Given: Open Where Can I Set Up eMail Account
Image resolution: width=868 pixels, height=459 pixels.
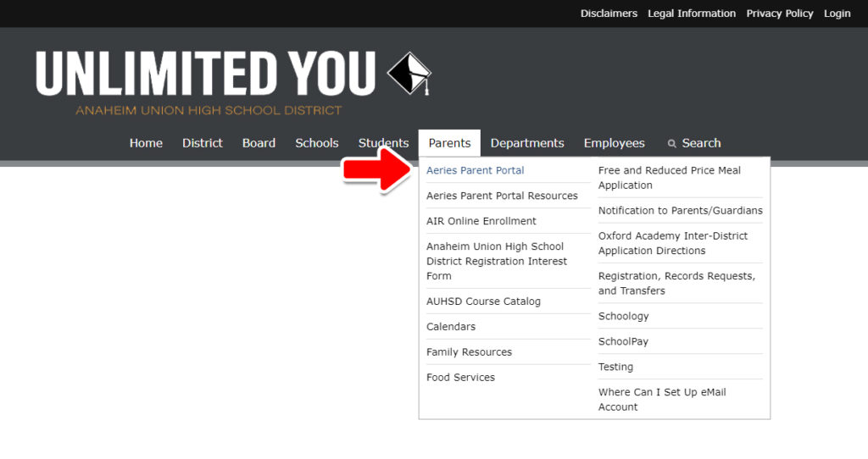Looking at the screenshot, I should 662,399.
